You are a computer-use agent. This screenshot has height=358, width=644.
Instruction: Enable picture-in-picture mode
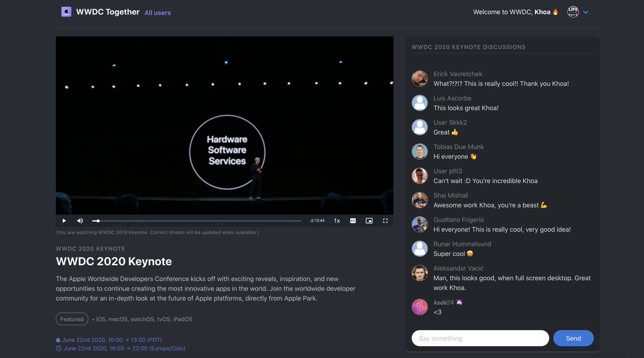click(x=369, y=221)
